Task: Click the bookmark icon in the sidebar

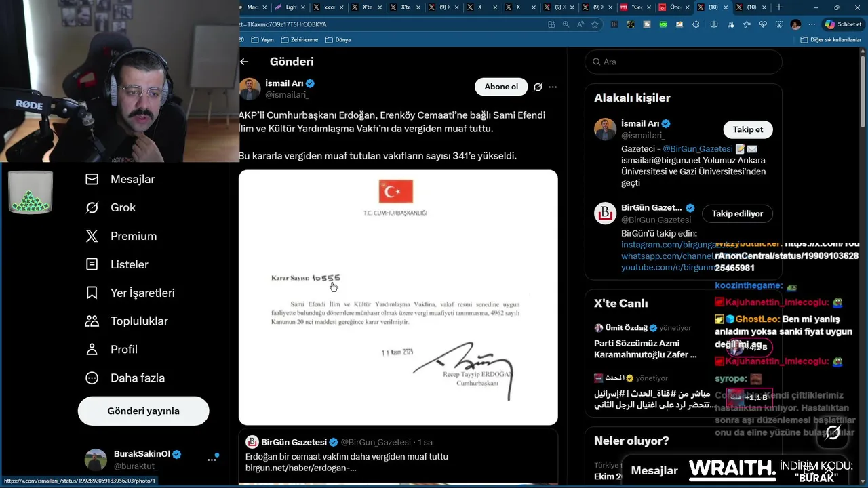Action: tap(92, 293)
